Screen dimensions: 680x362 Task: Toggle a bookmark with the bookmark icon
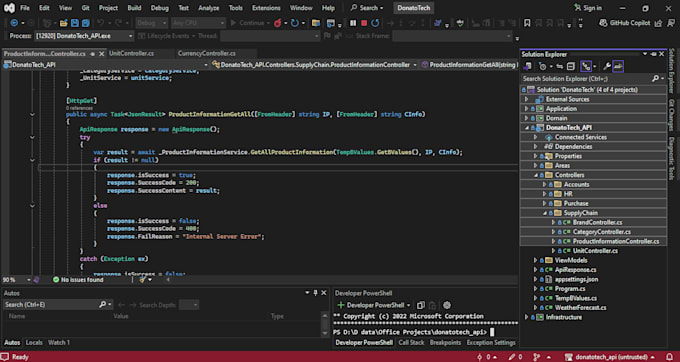coord(527,23)
